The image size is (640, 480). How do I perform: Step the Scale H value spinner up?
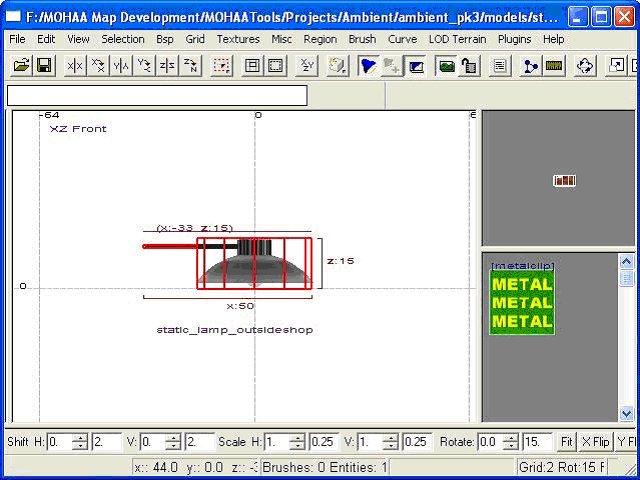coord(298,437)
